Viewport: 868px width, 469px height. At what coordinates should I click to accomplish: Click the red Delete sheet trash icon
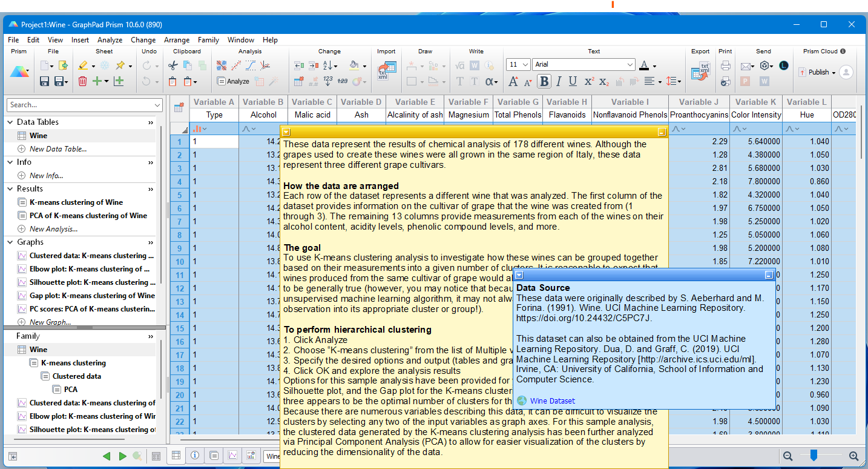click(x=83, y=81)
